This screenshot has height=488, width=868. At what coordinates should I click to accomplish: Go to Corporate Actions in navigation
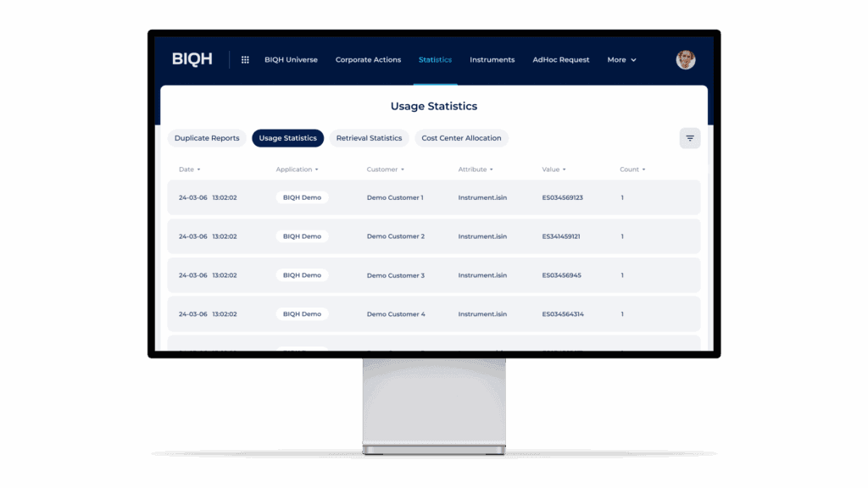click(368, 60)
